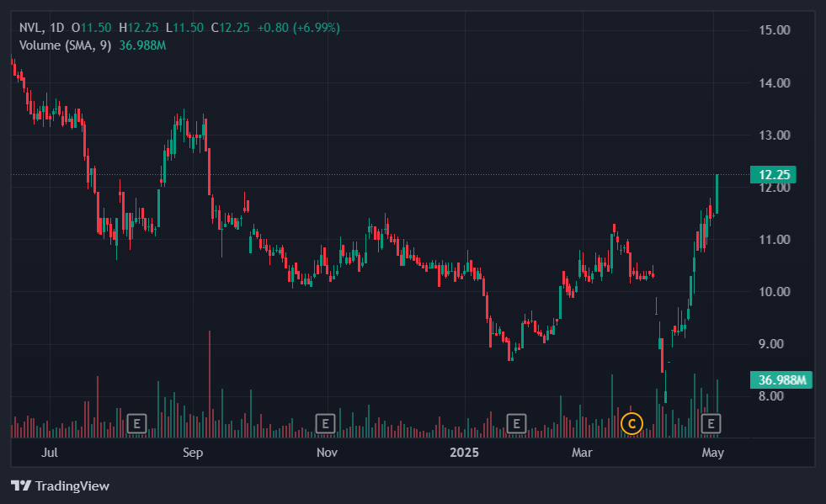Select the open value "O11.50"
This screenshot has width=826, height=504.
click(91, 28)
